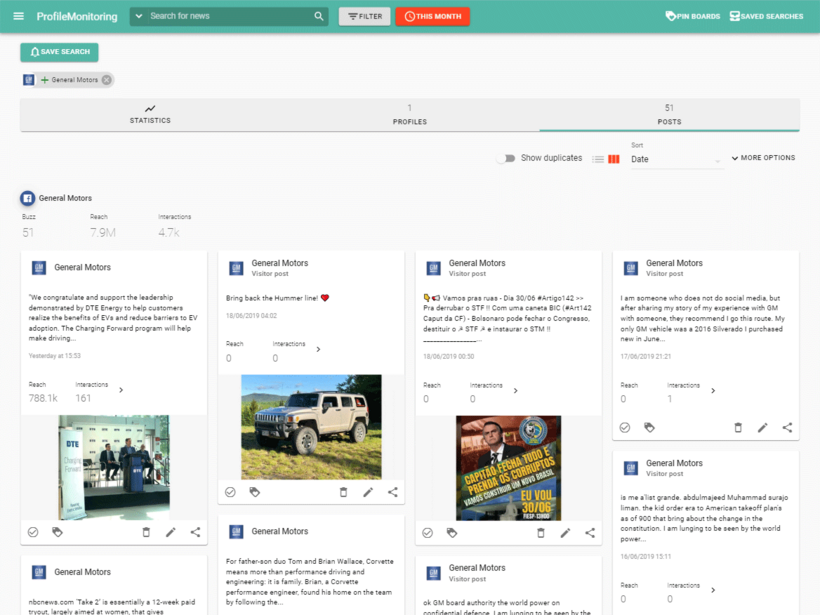Toggle the Show duplicates switch
The image size is (820, 615).
point(506,158)
